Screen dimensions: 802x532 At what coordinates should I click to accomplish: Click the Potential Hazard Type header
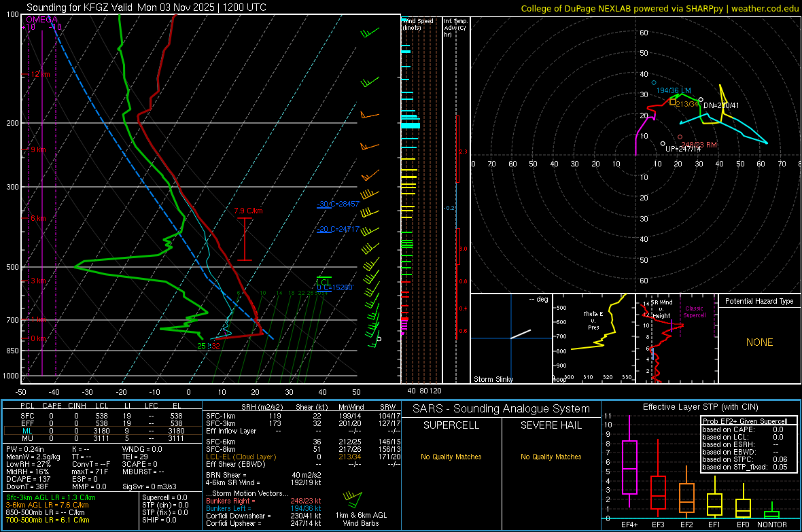[x=759, y=301]
